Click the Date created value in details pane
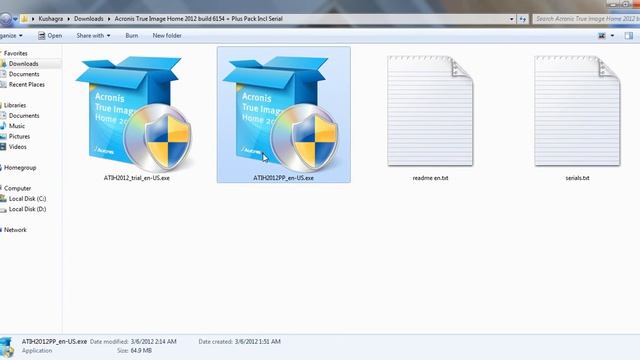640x360 pixels. [258, 342]
